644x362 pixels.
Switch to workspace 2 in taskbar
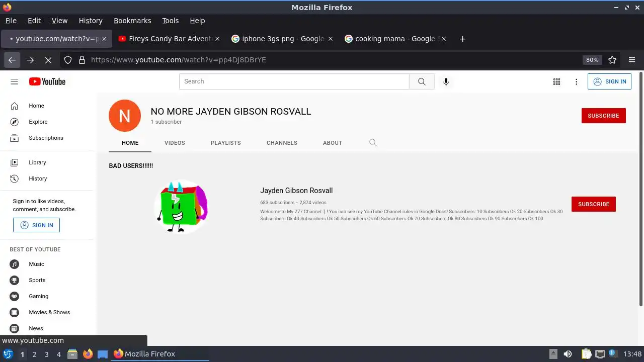(x=34, y=354)
